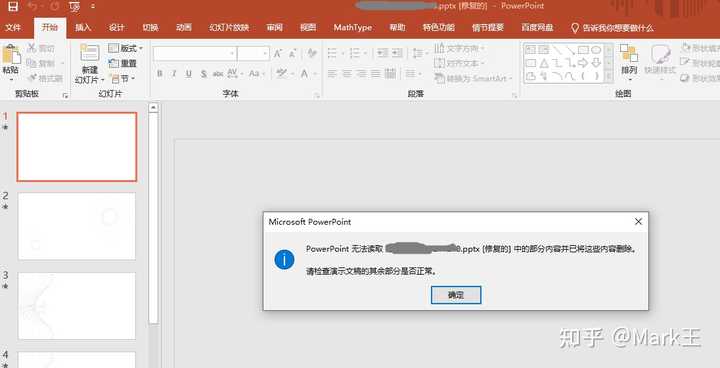This screenshot has width=720, height=368.
Task: Click the Font Color (A) swatch button
Action: pos(305,74)
